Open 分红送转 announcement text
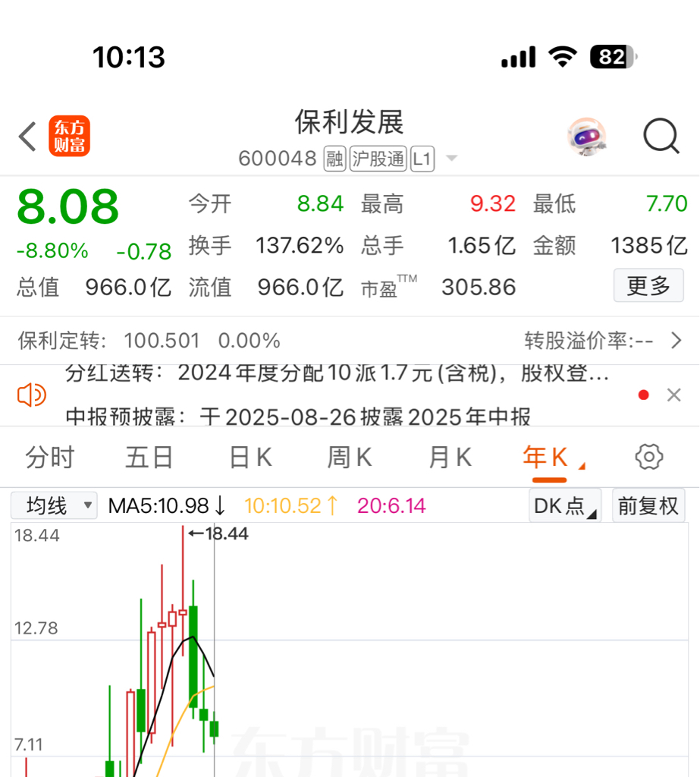Screen dimensions: 700x777 click(x=337, y=373)
